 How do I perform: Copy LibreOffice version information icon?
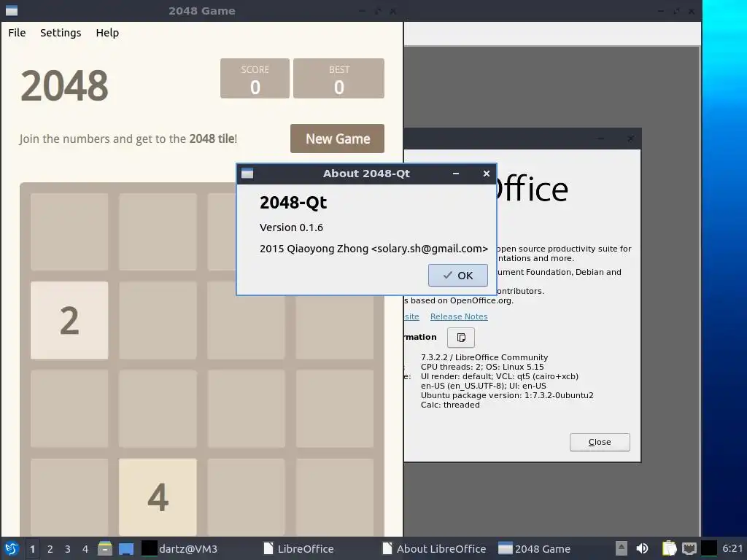(x=461, y=338)
